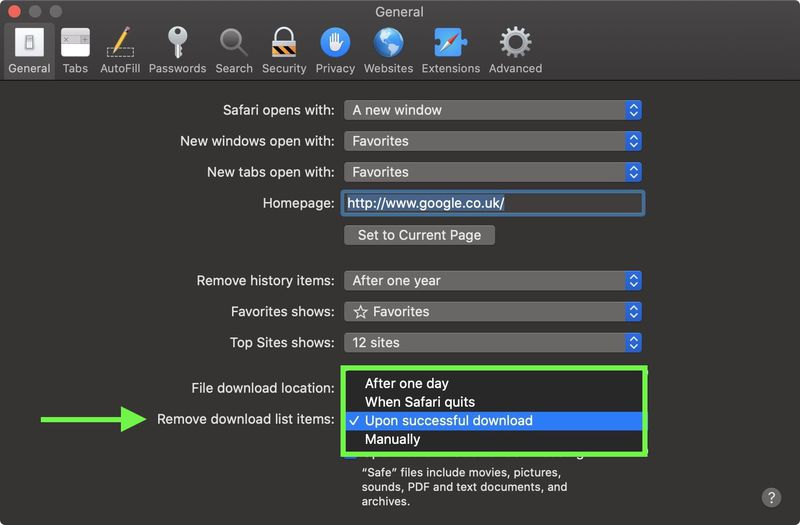Click the 'Top Sites shows:' label
This screenshot has width=800, height=525.
(x=282, y=343)
